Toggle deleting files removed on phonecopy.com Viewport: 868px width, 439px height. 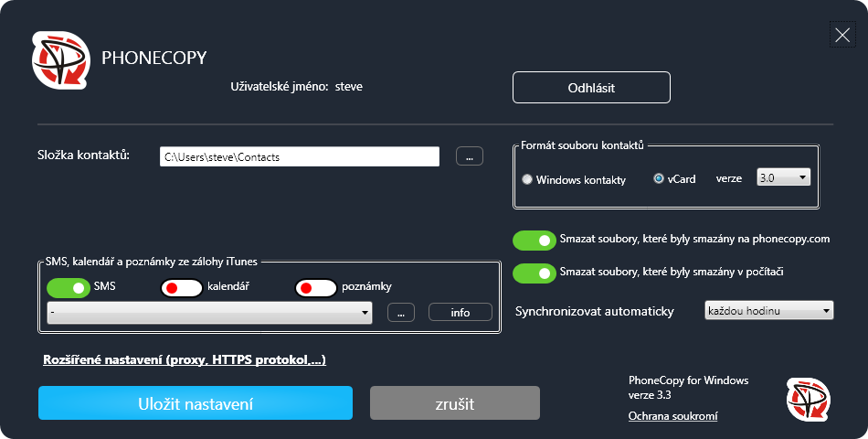534,241
